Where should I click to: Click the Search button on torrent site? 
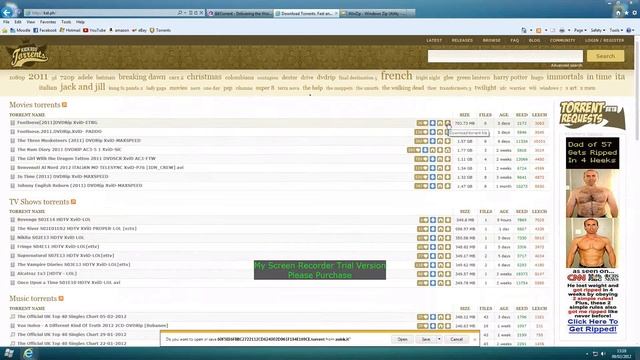[x=605, y=56]
